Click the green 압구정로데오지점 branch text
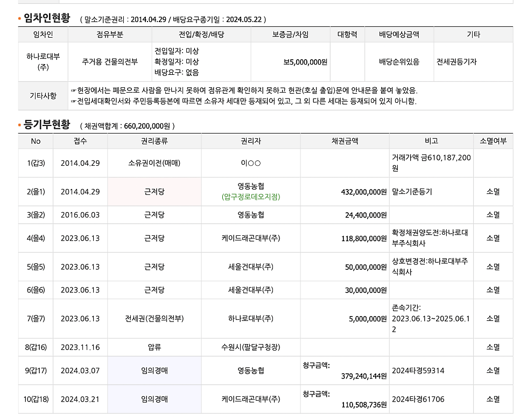The width and height of the screenshot is (520, 420). 251,197
